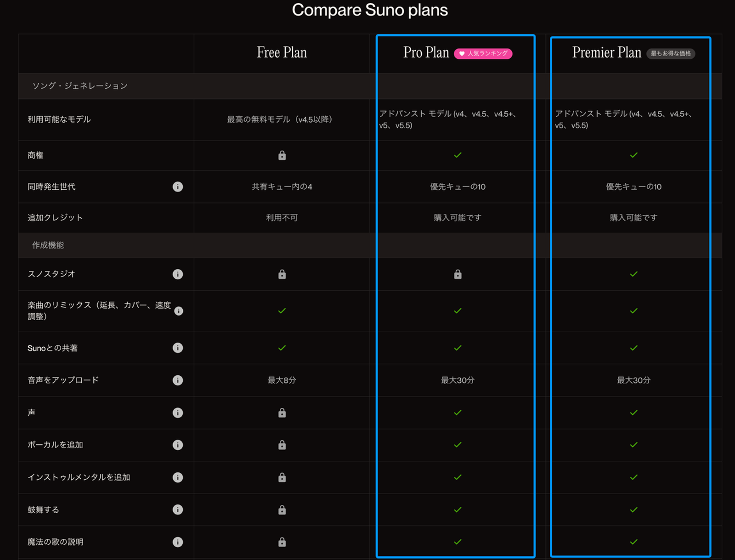Click the Premier Plan checkmark for 商権
Image resolution: width=735 pixels, height=560 pixels.
coord(634,155)
